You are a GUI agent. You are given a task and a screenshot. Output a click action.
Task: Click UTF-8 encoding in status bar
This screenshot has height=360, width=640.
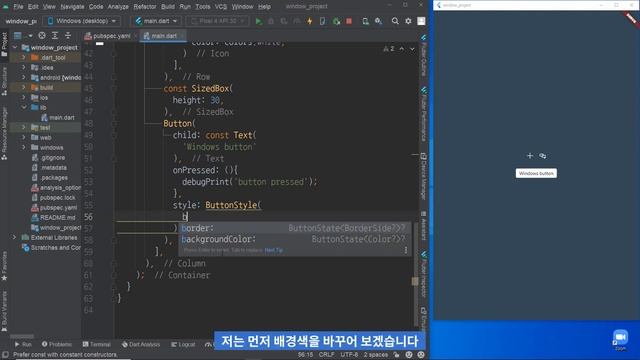[349, 355]
